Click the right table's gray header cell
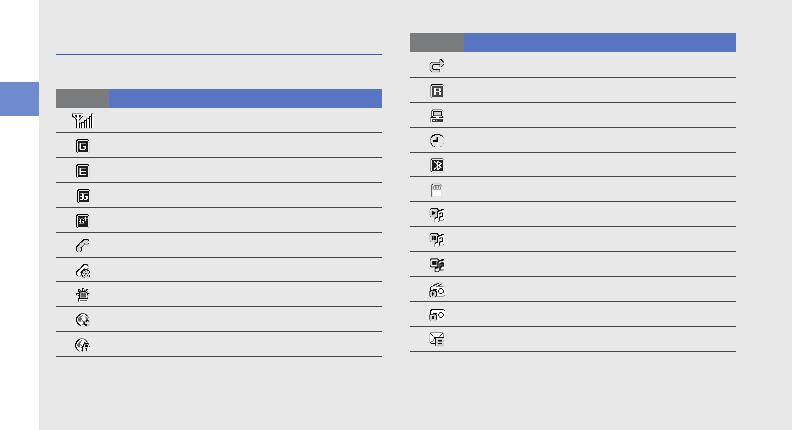Screen dimensions: 792x430 coord(437,42)
